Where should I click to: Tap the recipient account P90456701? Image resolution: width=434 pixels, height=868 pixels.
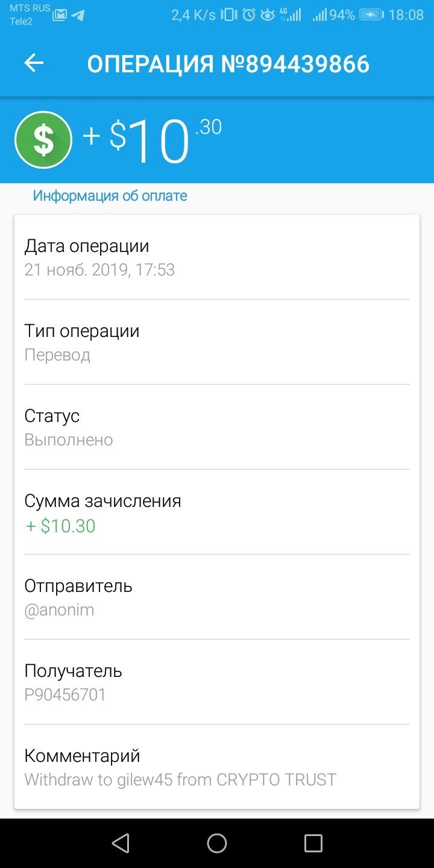[65, 695]
